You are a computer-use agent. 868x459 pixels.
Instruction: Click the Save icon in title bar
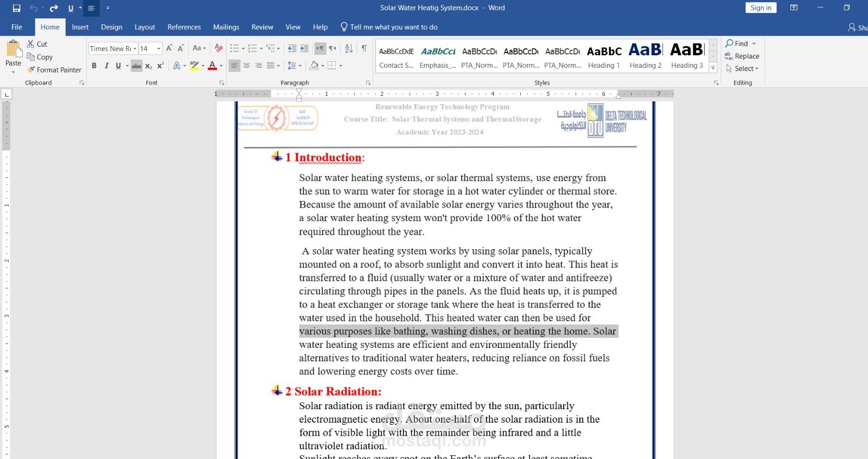(x=16, y=8)
